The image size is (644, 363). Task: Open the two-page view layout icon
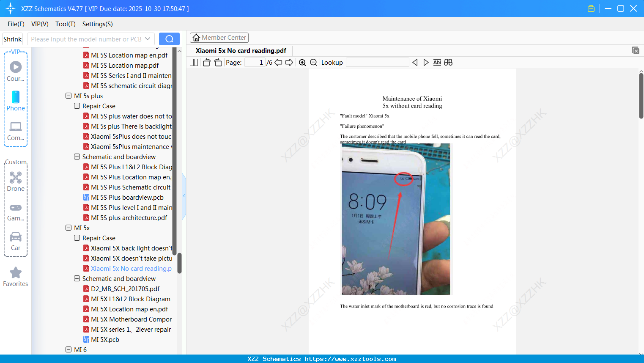[x=193, y=62]
